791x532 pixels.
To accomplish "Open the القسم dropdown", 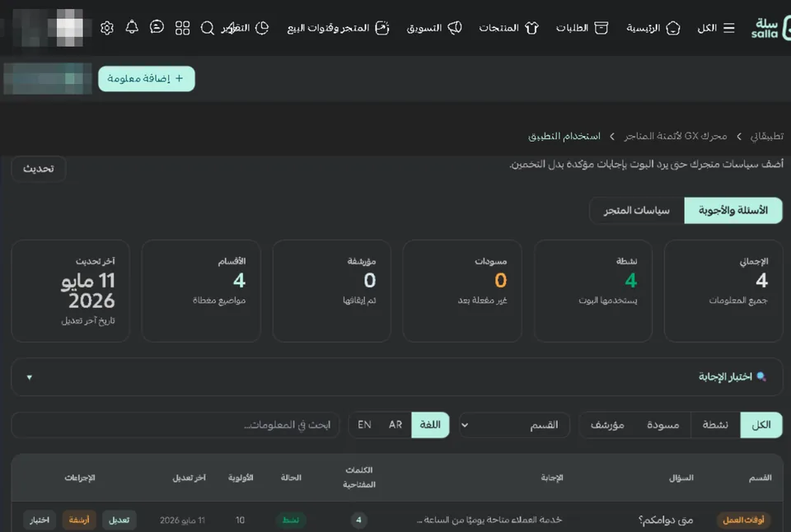I will click(x=514, y=425).
